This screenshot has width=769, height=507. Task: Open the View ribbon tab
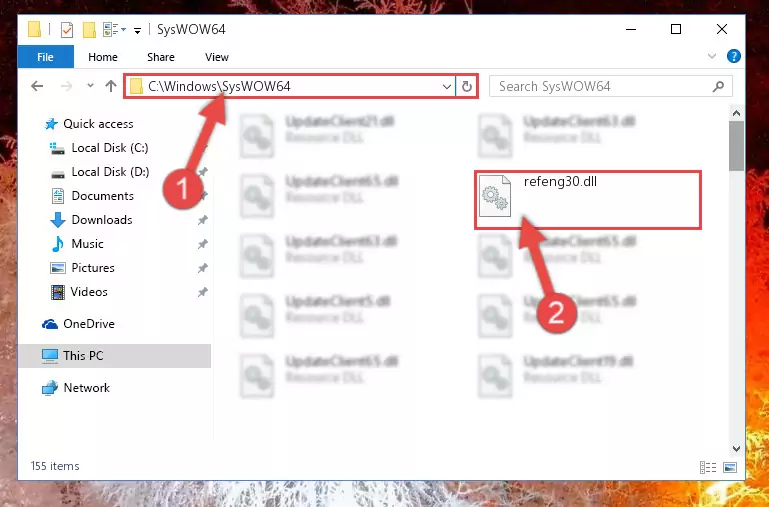(x=217, y=57)
